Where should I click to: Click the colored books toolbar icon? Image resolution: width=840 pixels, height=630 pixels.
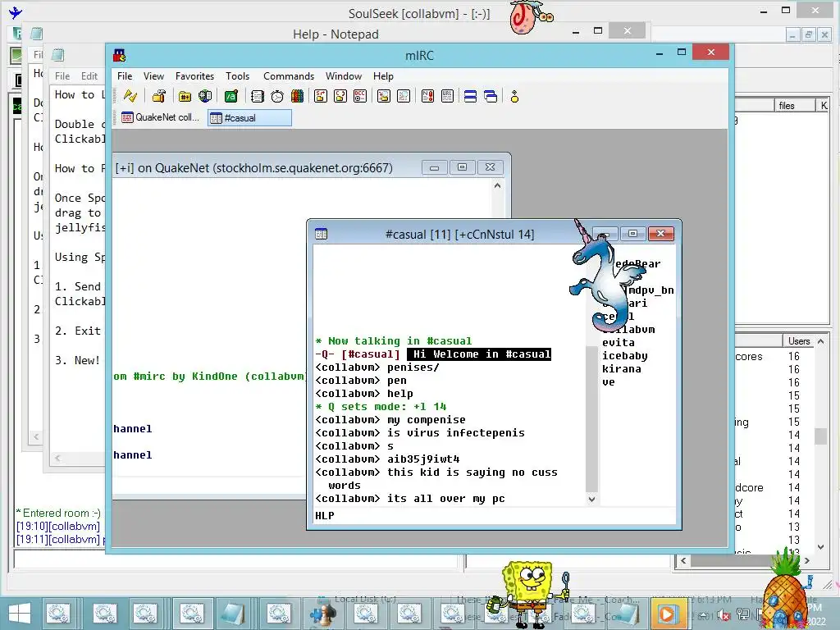pos(297,97)
